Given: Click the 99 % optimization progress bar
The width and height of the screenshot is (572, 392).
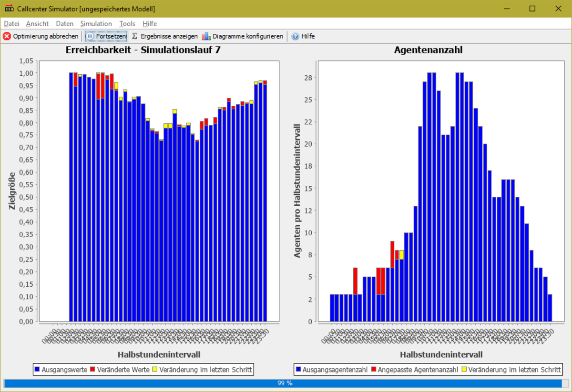Looking at the screenshot, I should tap(286, 383).
